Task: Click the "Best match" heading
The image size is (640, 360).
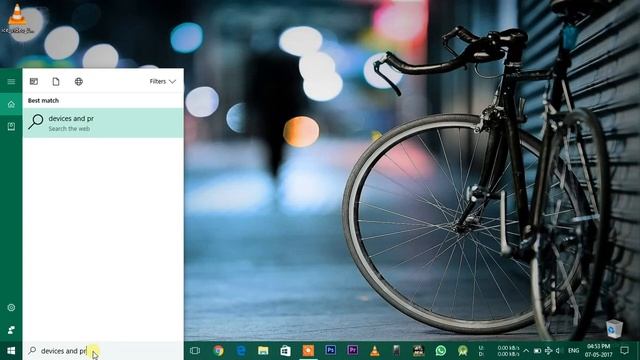Action: (43, 100)
